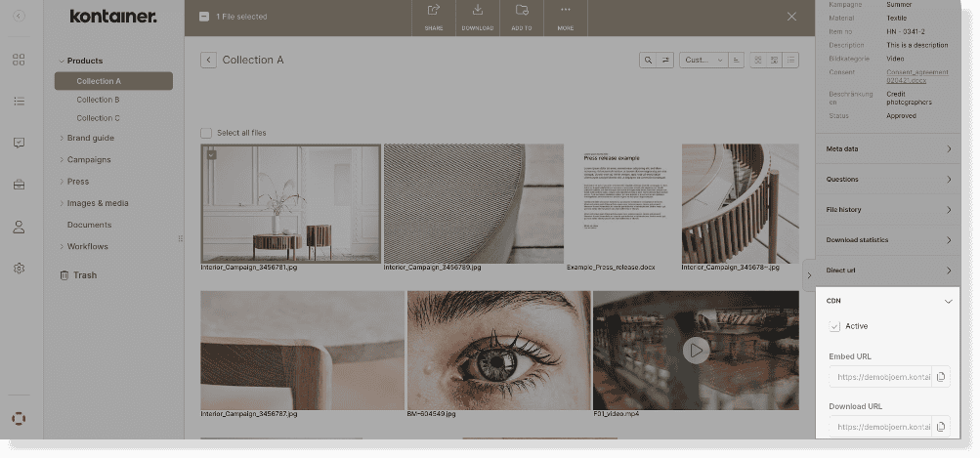Open the dashboard grid icon in sidebar
Screen dimensions: 980x458
(x=19, y=60)
